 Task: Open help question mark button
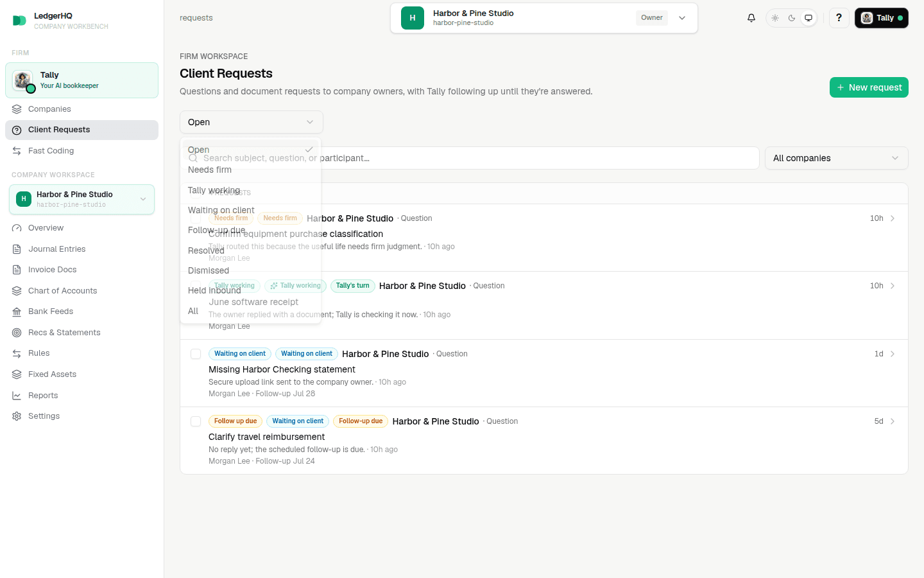[839, 18]
